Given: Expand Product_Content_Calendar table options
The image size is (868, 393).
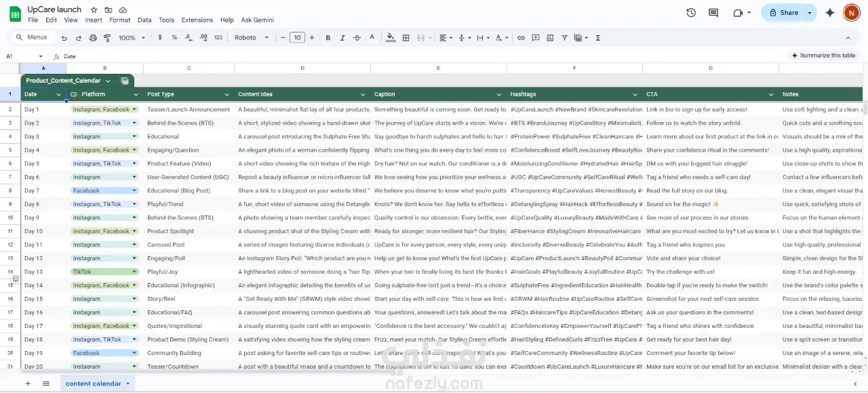Looking at the screenshot, I should [x=108, y=81].
